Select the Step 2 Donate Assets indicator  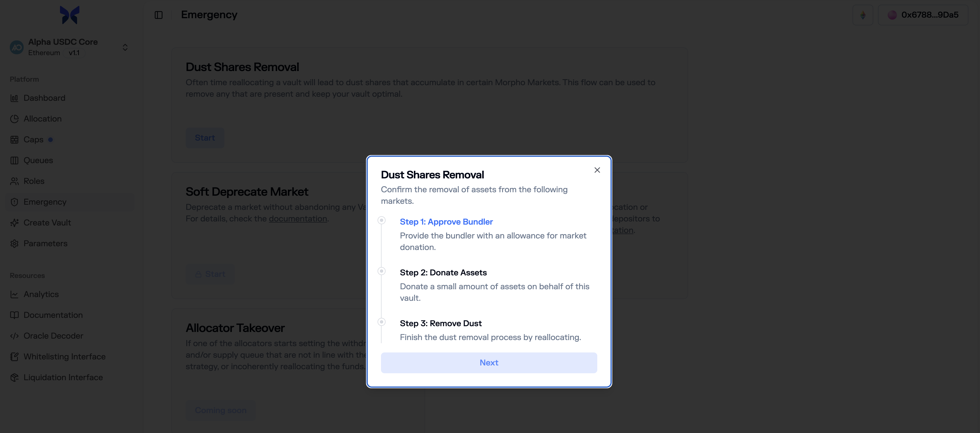[x=381, y=271]
